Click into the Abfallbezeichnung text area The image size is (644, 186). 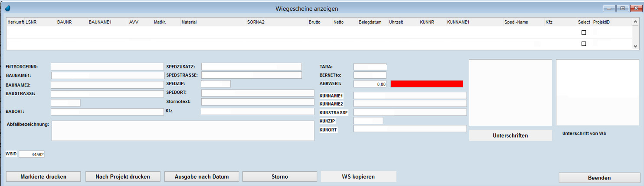point(183,131)
